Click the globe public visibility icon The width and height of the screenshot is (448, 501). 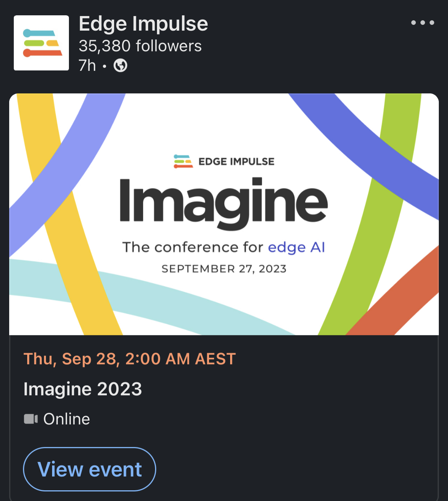pos(120,65)
